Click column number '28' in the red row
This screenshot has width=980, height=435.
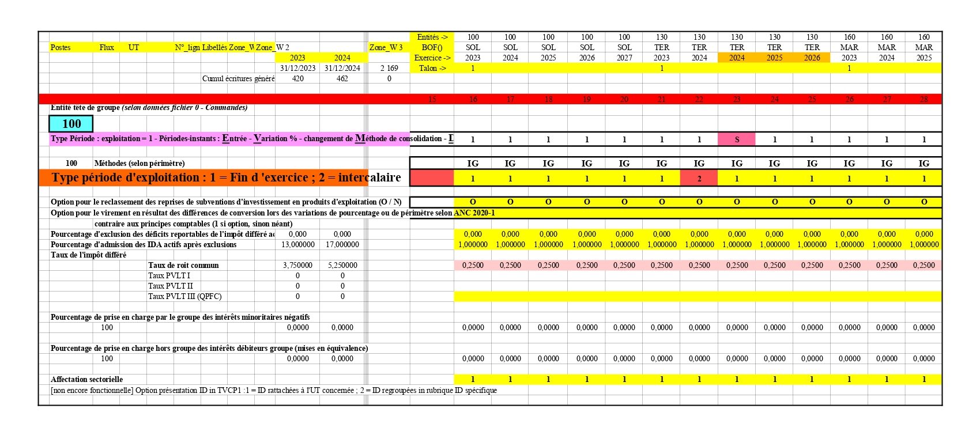click(924, 99)
